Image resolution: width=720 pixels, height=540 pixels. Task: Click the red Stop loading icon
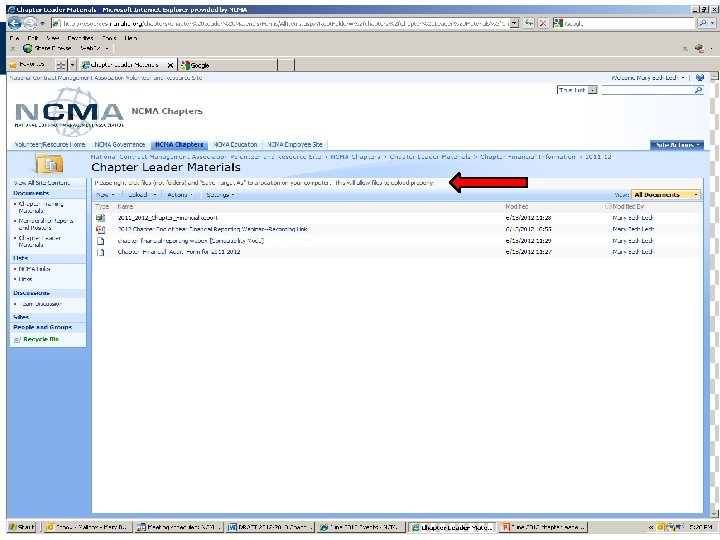tap(543, 23)
